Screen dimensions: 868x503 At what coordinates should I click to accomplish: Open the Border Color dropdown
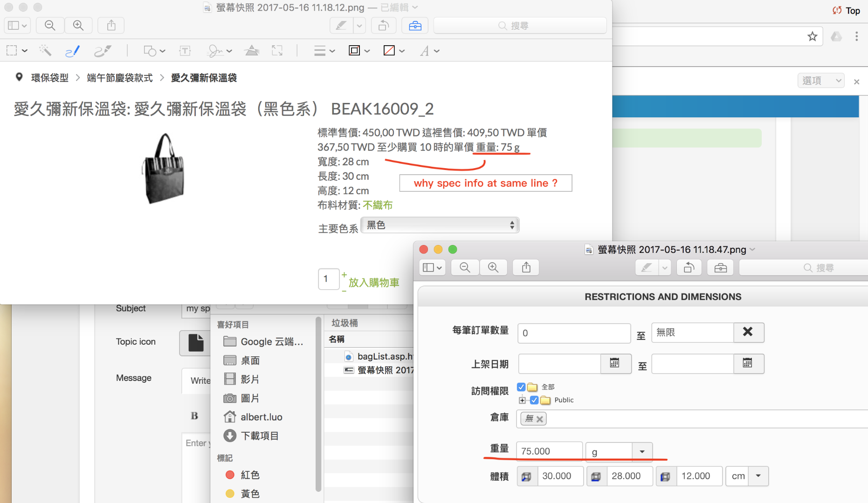click(359, 50)
